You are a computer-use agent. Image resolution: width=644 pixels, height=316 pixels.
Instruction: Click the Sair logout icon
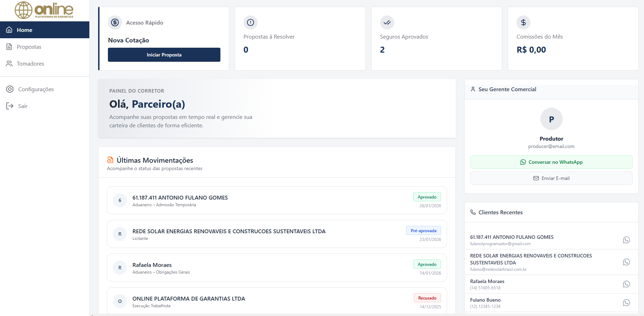tap(10, 106)
